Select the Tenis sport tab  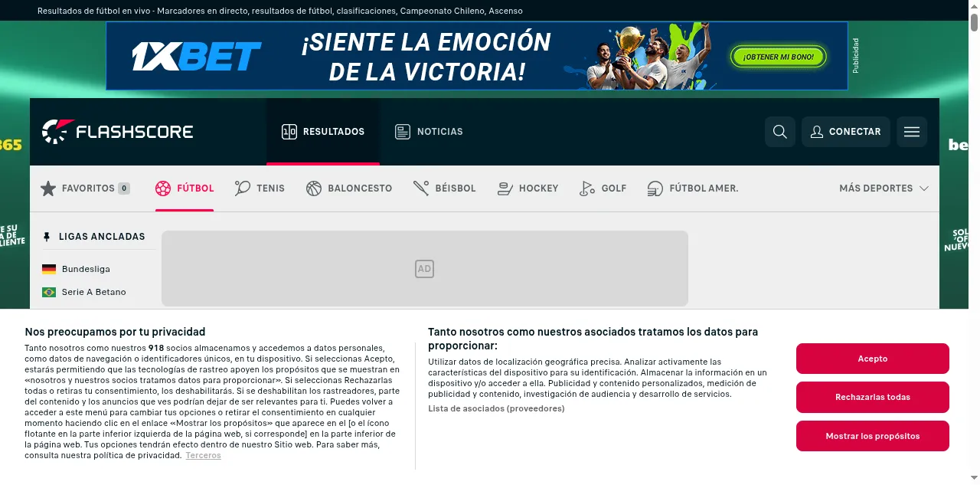pos(260,188)
